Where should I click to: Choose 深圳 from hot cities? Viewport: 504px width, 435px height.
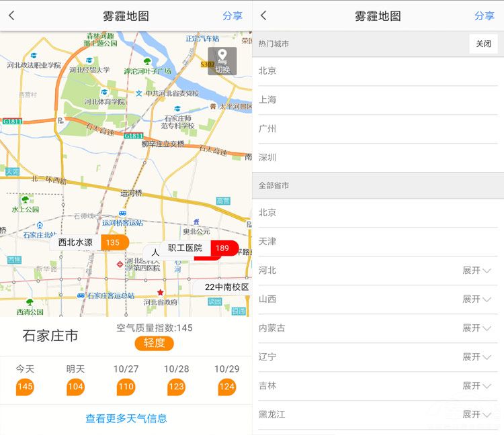pos(267,157)
